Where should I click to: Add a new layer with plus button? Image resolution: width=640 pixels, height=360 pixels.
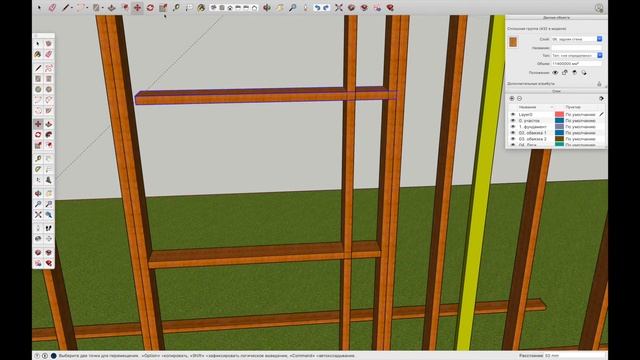(x=512, y=99)
